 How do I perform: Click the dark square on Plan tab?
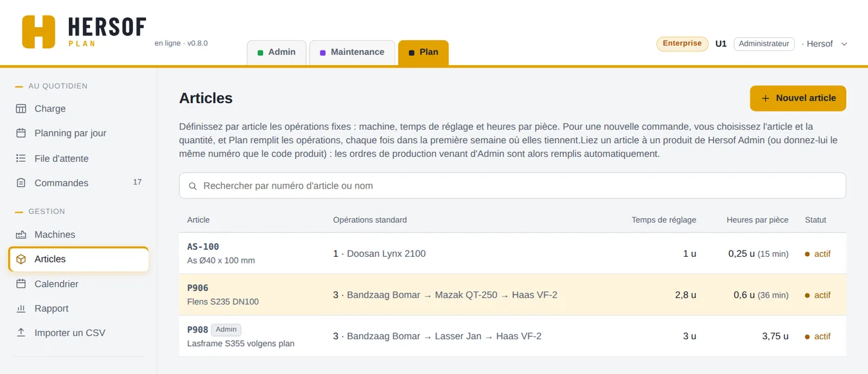click(x=412, y=53)
